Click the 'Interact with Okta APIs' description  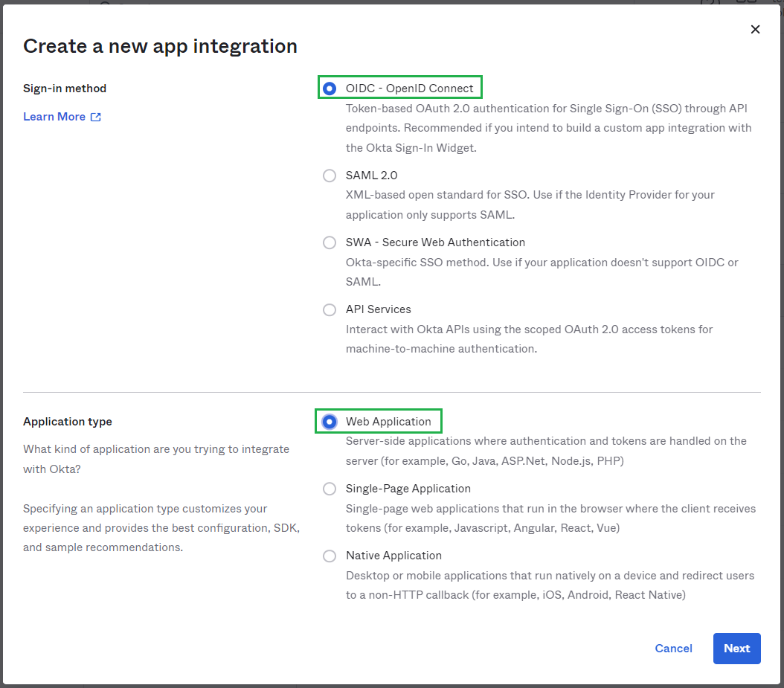tap(529, 339)
